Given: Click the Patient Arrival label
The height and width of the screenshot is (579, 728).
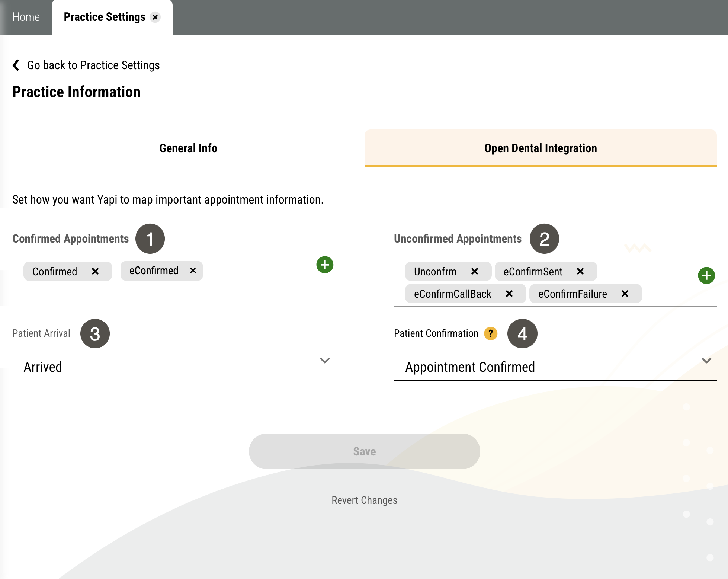Looking at the screenshot, I should [x=41, y=333].
